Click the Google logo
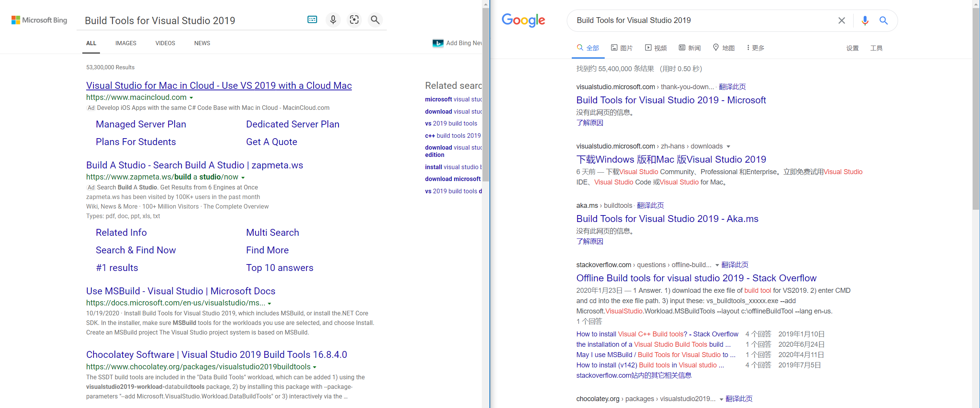Screen dimensions: 980x408 click(x=523, y=20)
